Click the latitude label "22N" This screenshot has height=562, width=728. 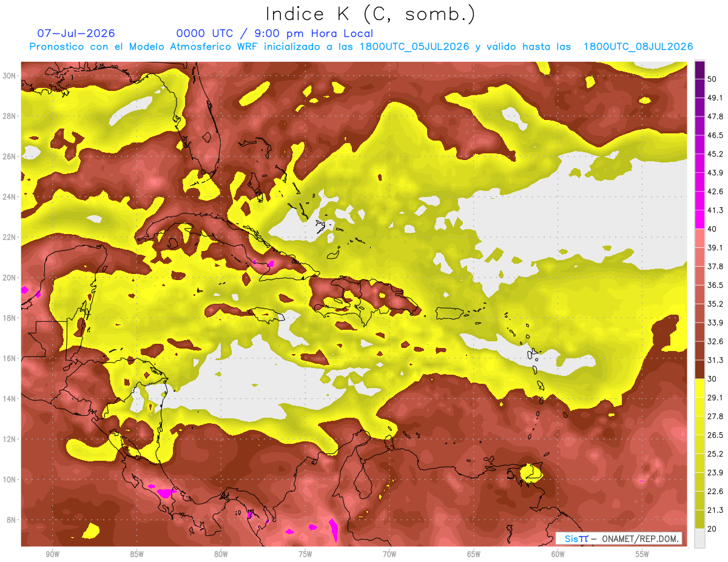point(9,237)
